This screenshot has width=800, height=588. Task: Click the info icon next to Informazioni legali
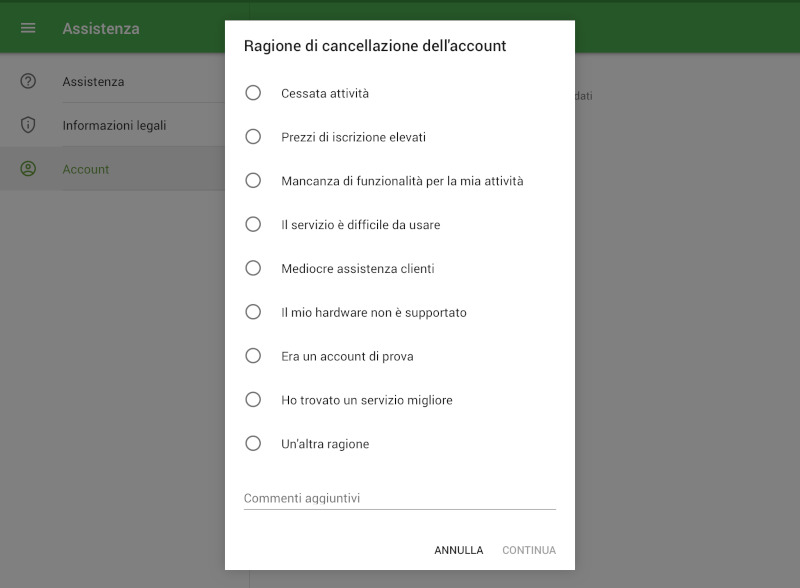pos(27,124)
